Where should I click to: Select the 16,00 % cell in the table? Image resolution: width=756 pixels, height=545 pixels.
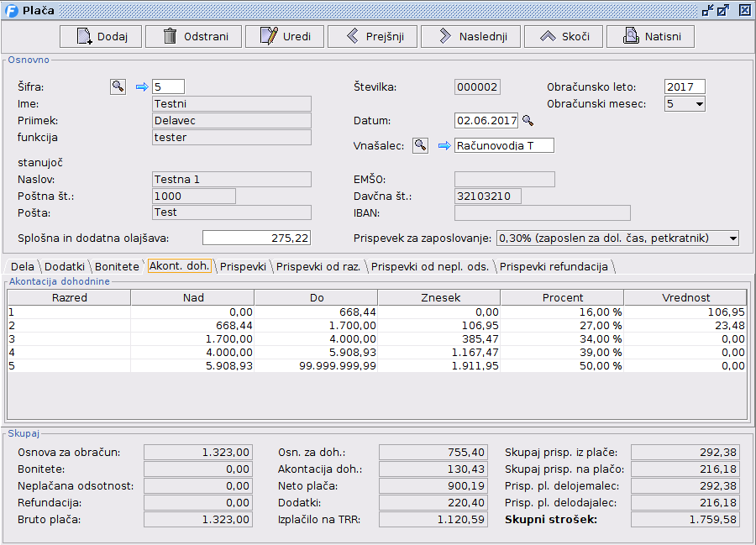(x=562, y=312)
